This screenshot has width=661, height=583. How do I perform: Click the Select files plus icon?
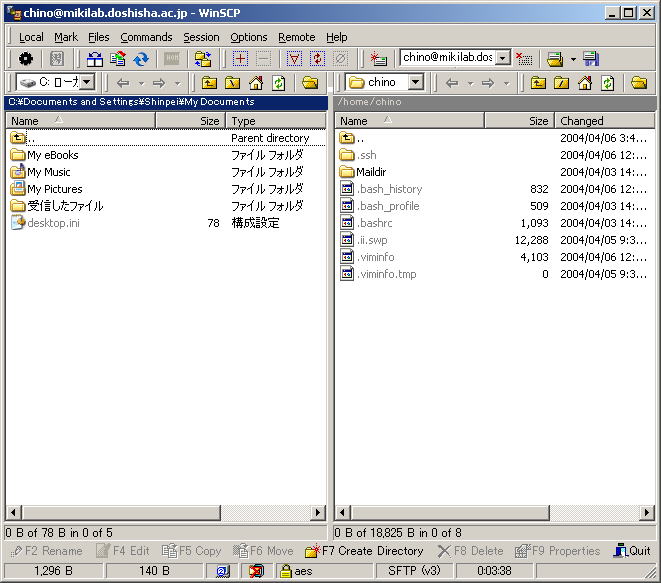tap(240, 59)
